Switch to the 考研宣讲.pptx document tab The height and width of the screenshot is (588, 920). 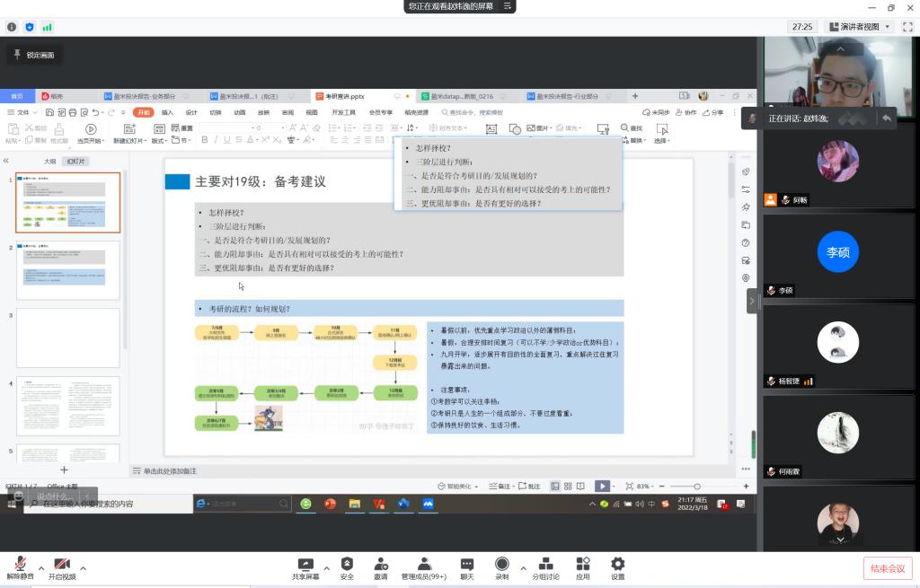pyautogui.click(x=345, y=96)
